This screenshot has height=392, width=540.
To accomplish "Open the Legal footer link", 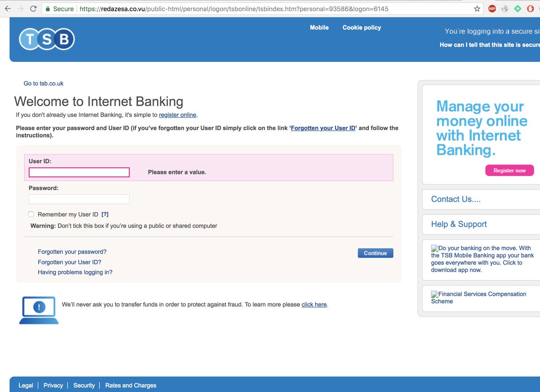I will (26, 385).
